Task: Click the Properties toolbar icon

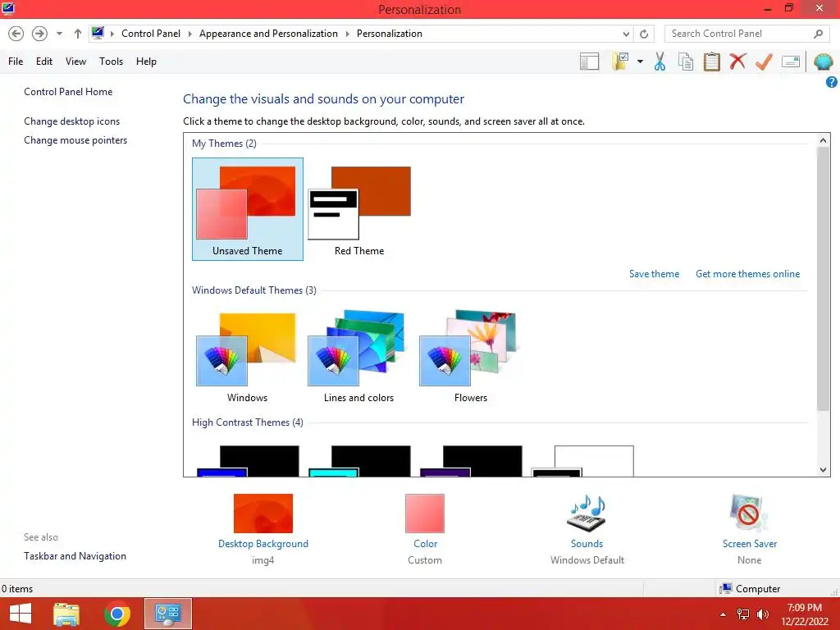Action: [790, 62]
